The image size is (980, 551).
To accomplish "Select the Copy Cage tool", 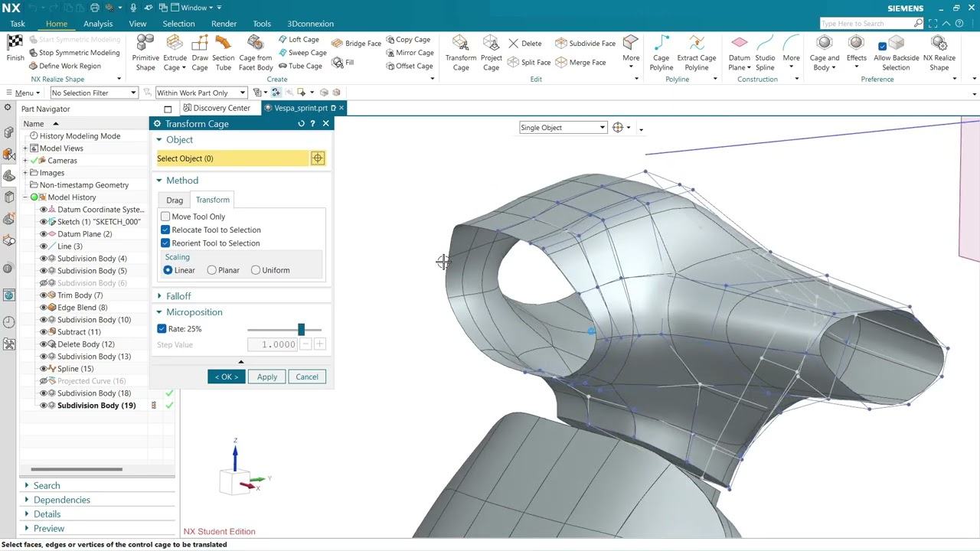I will [408, 40].
